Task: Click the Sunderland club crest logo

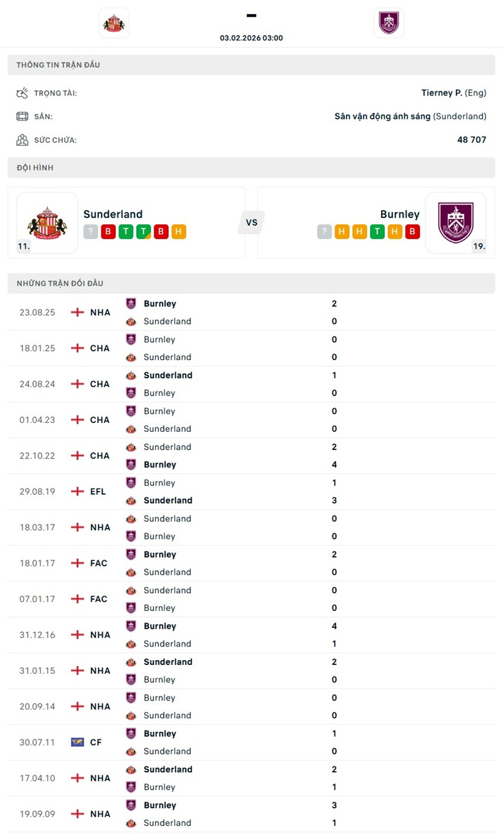Action: coord(113,23)
